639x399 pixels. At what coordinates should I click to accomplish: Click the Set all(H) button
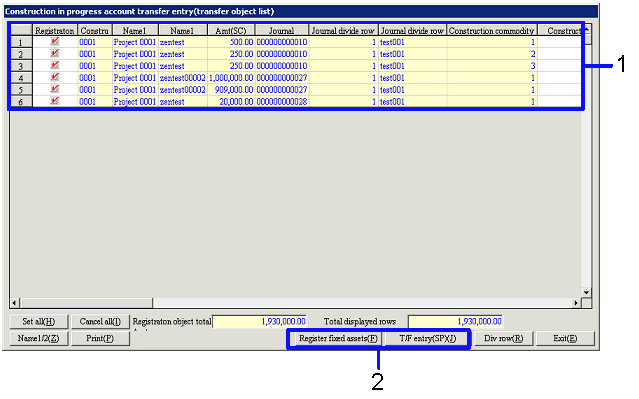pos(39,322)
